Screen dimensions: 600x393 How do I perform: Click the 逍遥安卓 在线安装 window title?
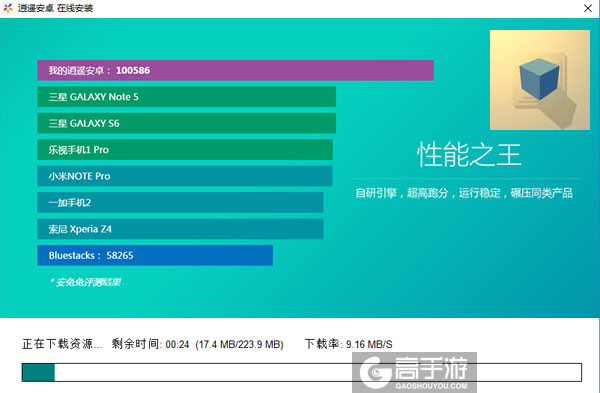pos(55,8)
